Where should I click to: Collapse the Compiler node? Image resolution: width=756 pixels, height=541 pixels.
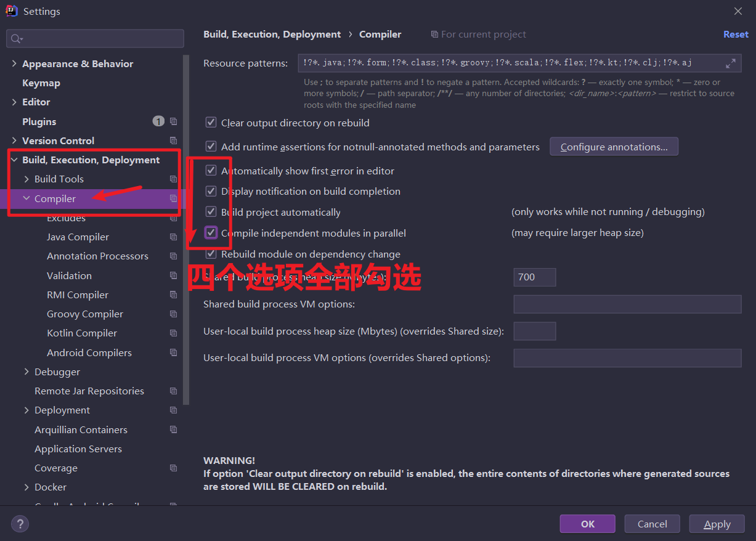[26, 198]
